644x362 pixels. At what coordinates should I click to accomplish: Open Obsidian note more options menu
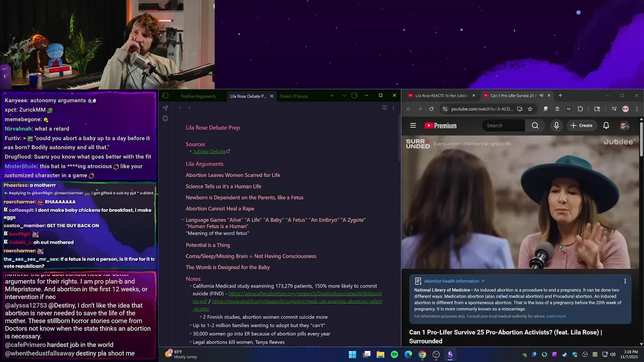(x=393, y=108)
